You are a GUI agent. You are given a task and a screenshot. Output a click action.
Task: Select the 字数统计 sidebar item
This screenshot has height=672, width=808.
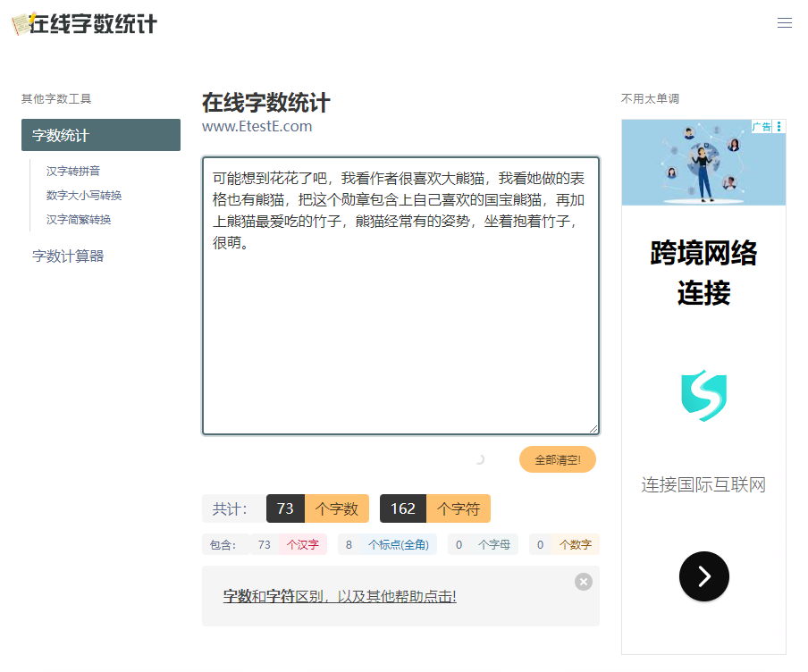[x=101, y=135]
